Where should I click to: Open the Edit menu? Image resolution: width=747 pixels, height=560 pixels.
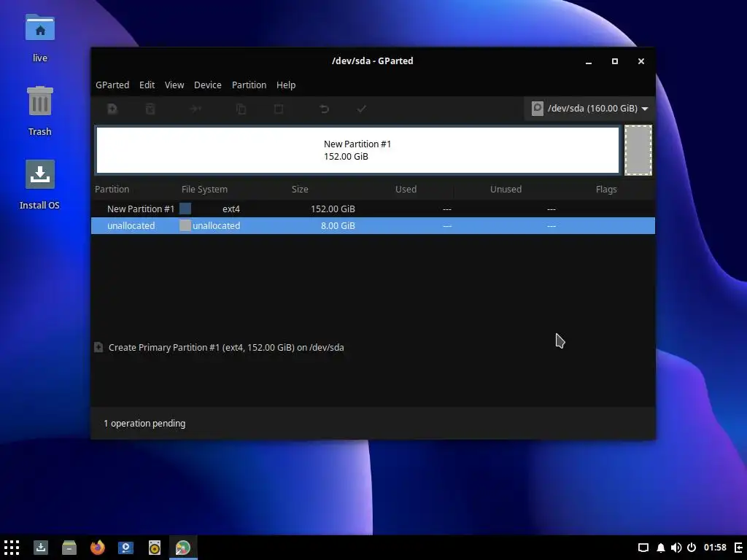tap(147, 85)
